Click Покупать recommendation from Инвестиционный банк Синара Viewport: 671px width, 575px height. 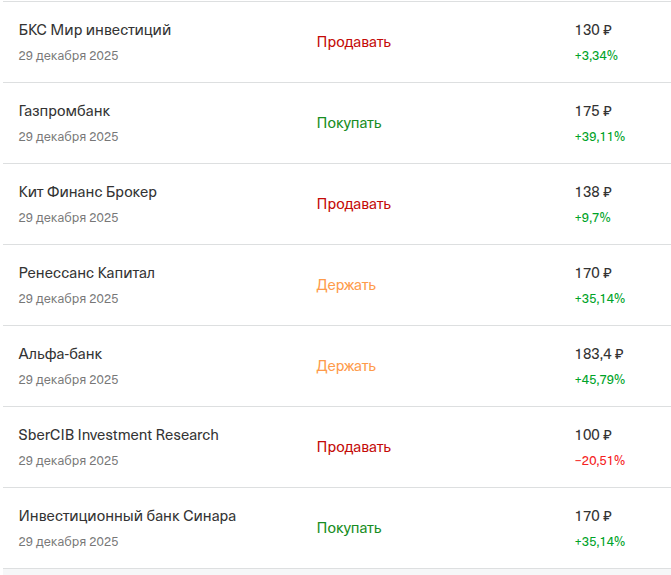pos(349,528)
